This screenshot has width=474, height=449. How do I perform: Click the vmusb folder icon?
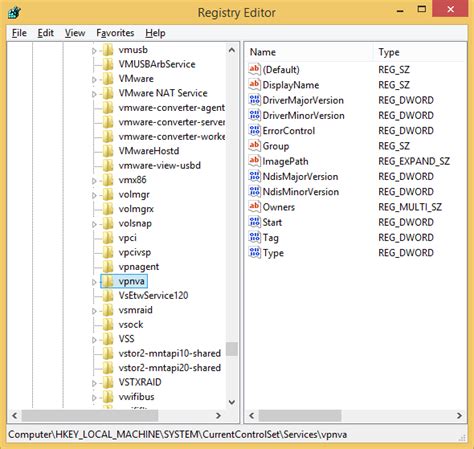(x=108, y=50)
